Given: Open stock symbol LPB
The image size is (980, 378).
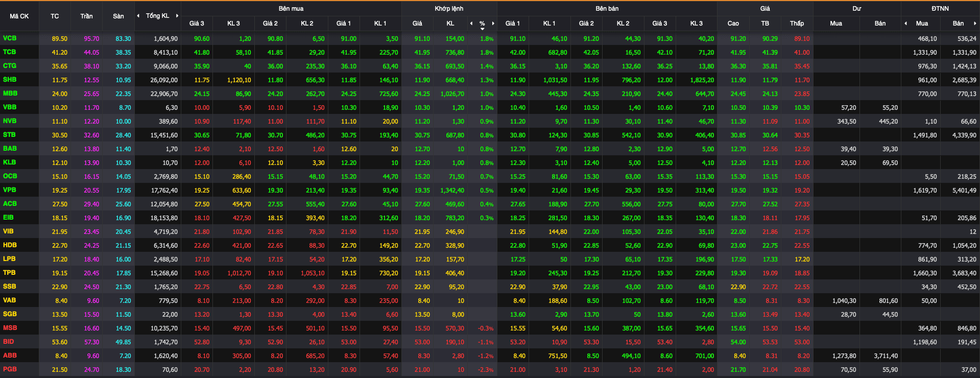Looking at the screenshot, I should 9,259.
